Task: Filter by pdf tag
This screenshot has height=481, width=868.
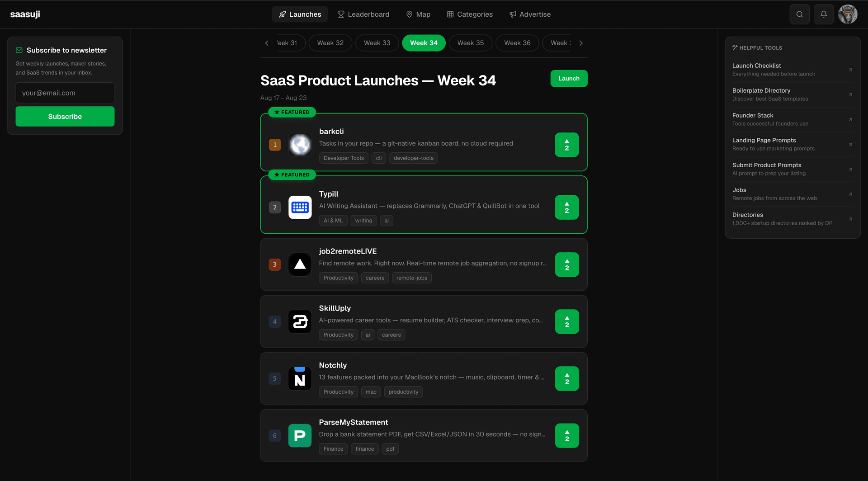Action: pos(390,449)
